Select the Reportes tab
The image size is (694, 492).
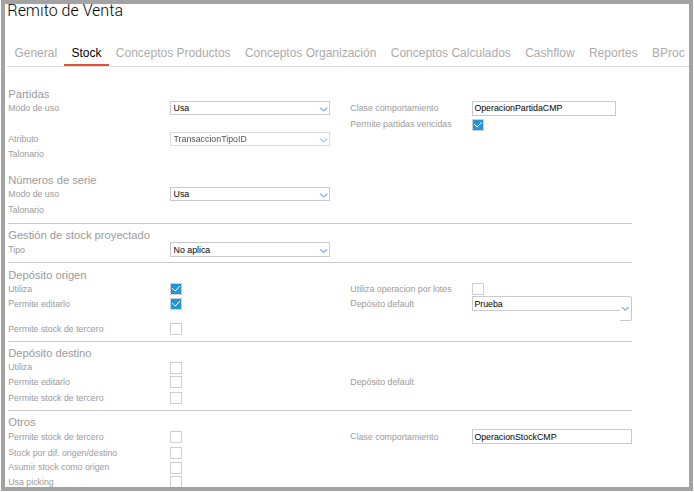pos(613,53)
